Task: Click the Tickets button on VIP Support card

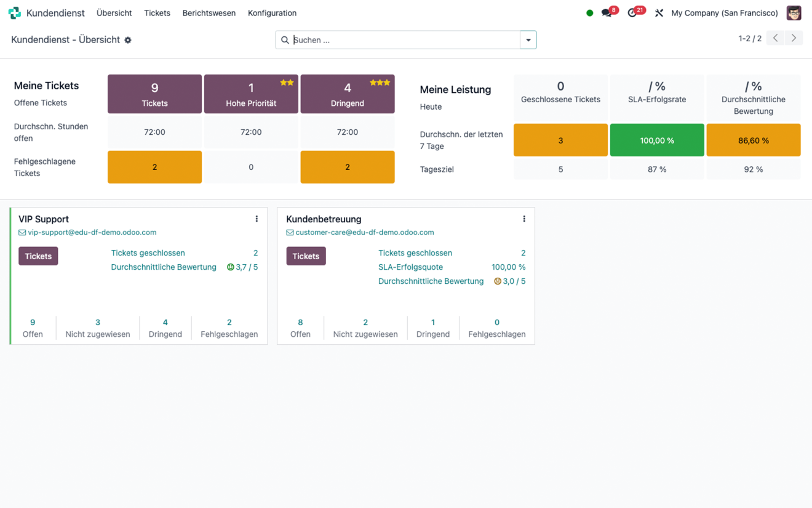Action: [x=38, y=256]
